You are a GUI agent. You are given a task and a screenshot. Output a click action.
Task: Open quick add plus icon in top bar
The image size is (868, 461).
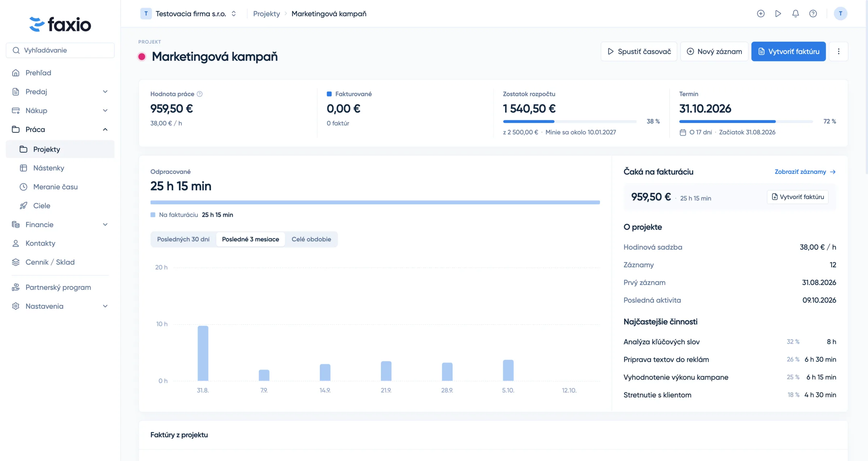click(x=761, y=13)
